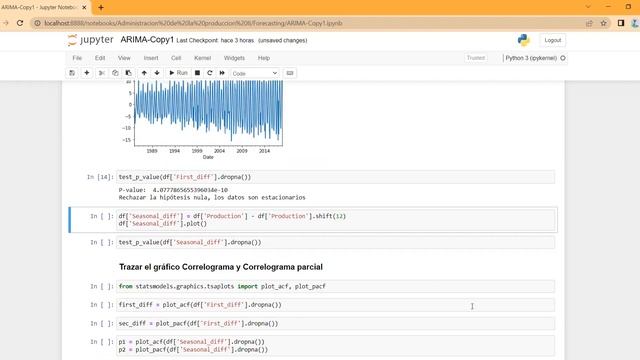Insert cell below with the plus icon
640x360 pixels.
tap(87, 73)
